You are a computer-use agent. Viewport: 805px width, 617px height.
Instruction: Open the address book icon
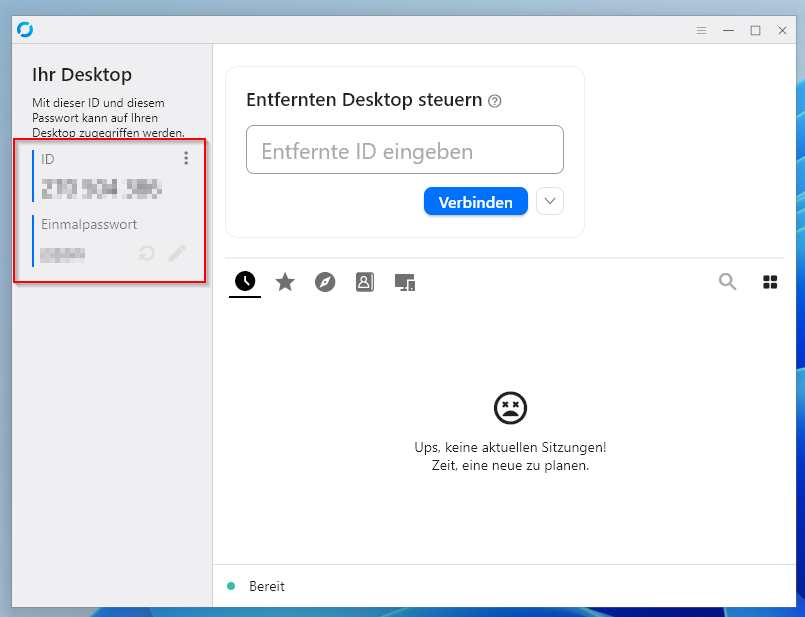[364, 282]
